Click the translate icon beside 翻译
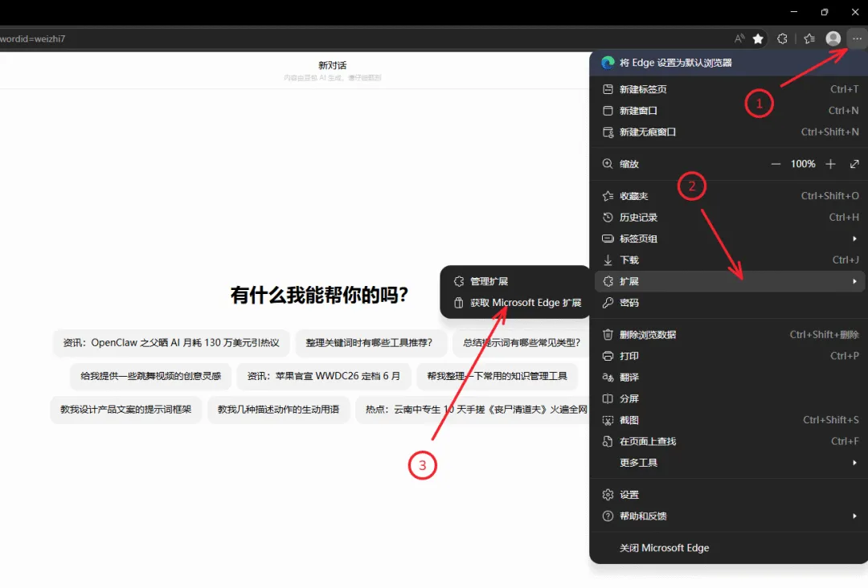 (x=608, y=378)
